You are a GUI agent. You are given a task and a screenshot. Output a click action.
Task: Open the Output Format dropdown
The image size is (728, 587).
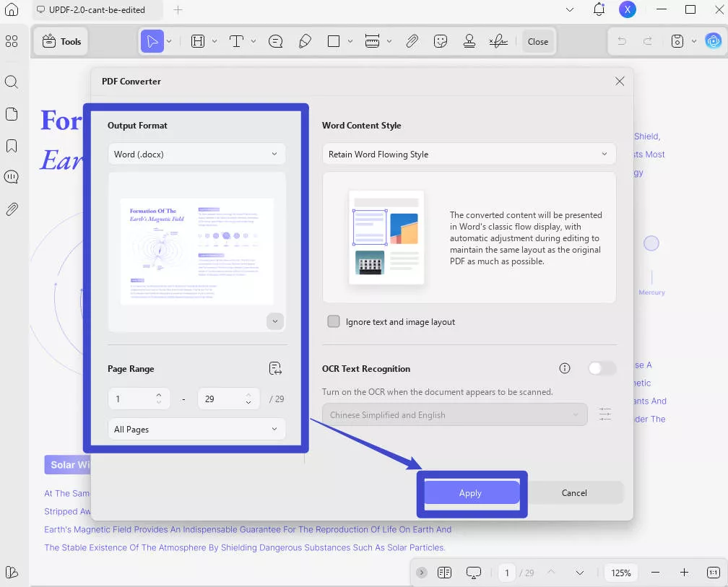[196, 154]
